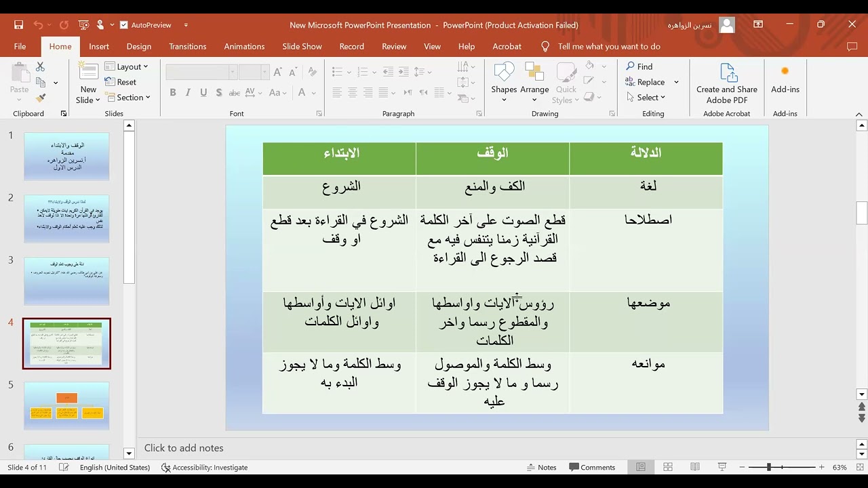Image resolution: width=868 pixels, height=488 pixels.
Task: Switch to Reading View icon
Action: (x=695, y=467)
